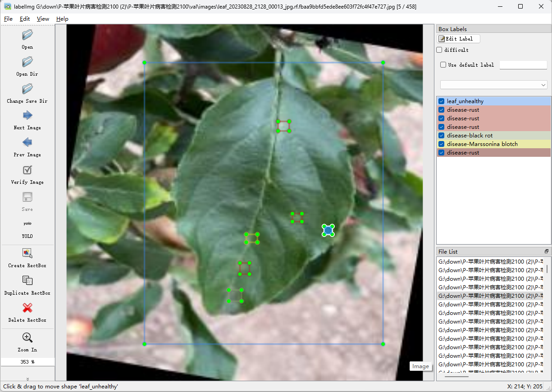This screenshot has height=392, width=552.
Task: Click the Change Save Dir icon
Action: 27,89
